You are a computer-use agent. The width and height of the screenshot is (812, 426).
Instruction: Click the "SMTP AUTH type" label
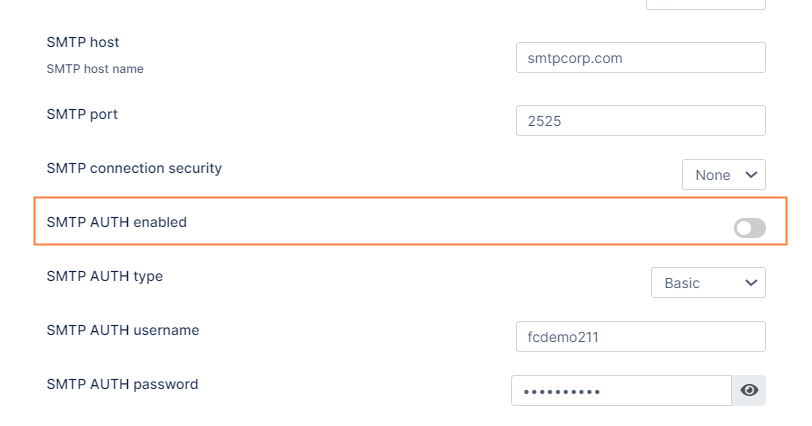(104, 276)
